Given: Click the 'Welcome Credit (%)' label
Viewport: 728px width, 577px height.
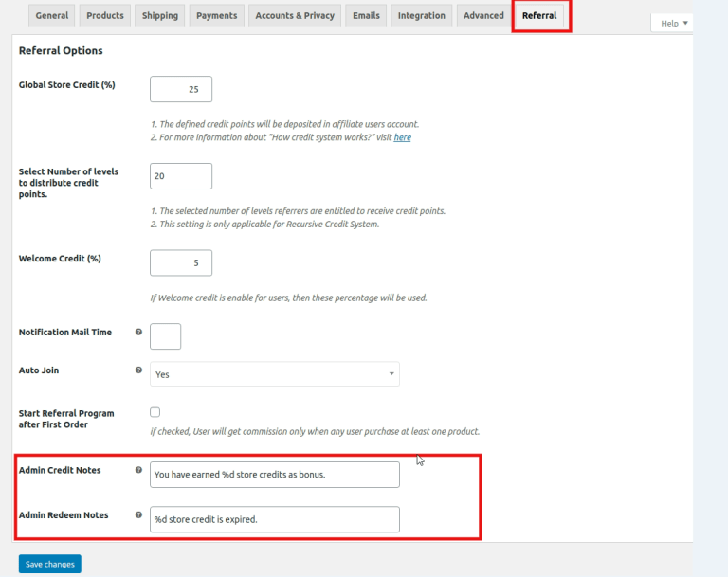Looking at the screenshot, I should [x=60, y=259].
